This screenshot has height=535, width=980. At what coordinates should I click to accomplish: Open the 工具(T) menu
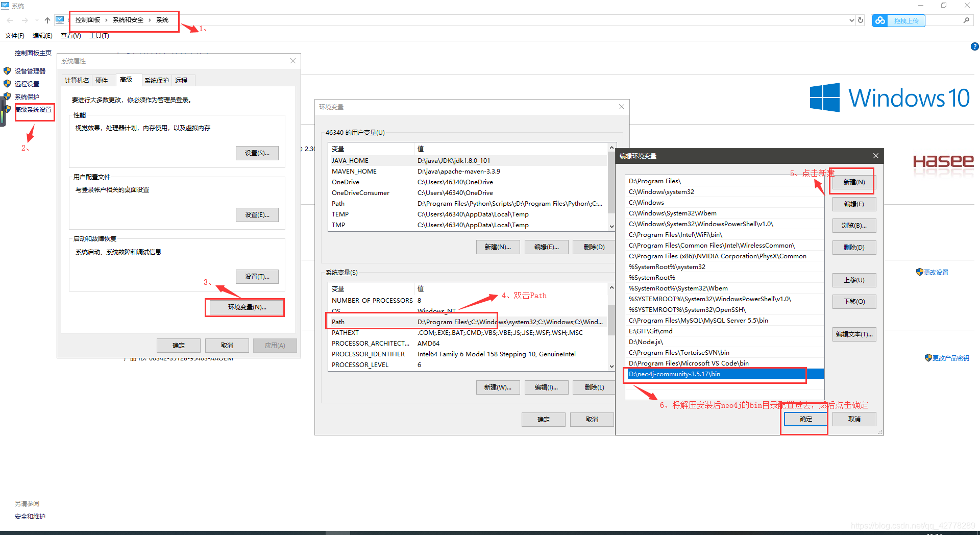pos(99,36)
